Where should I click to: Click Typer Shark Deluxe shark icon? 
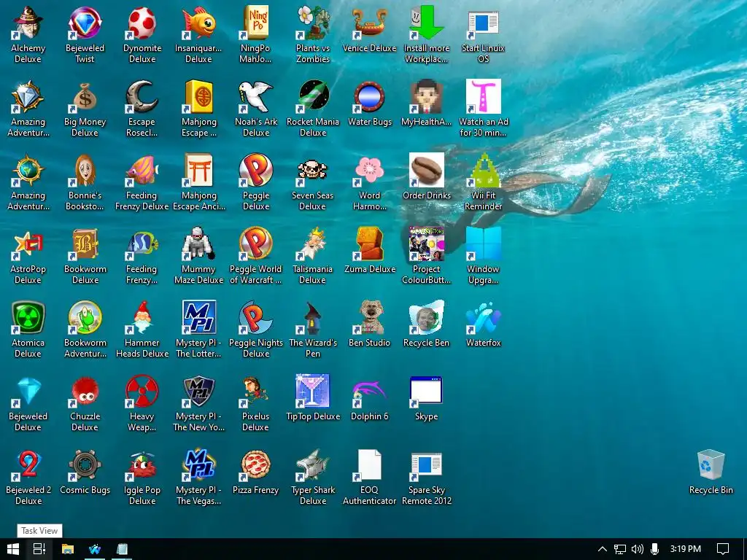tap(312, 465)
